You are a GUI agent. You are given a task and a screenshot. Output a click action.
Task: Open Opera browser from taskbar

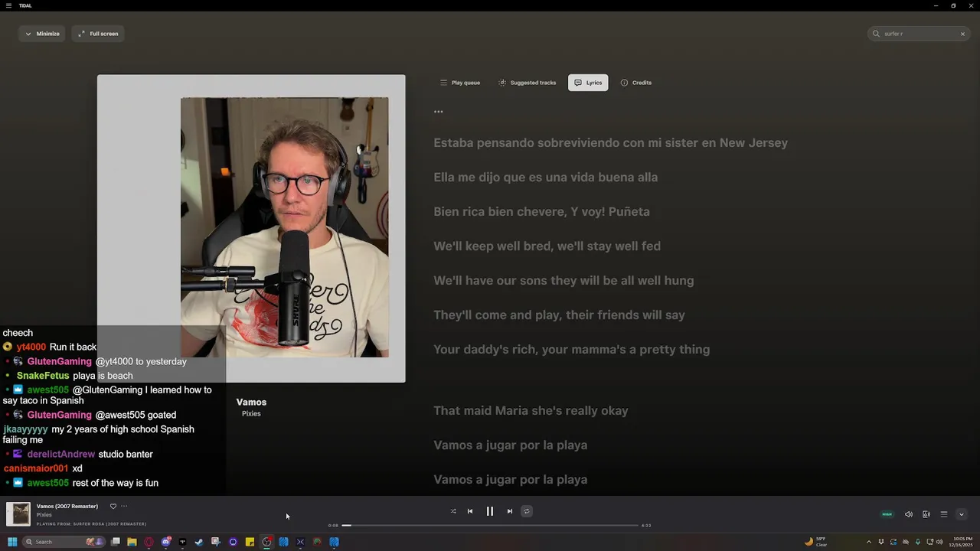(149, 542)
